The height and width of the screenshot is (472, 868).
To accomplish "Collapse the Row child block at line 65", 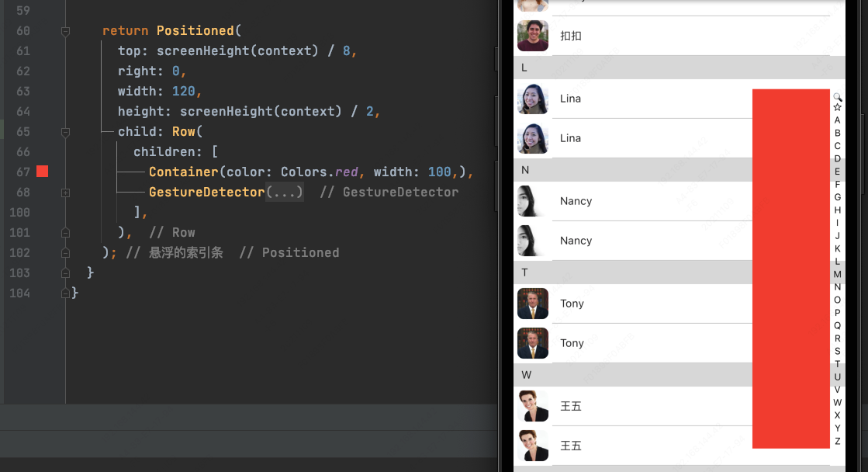I will click(65, 132).
